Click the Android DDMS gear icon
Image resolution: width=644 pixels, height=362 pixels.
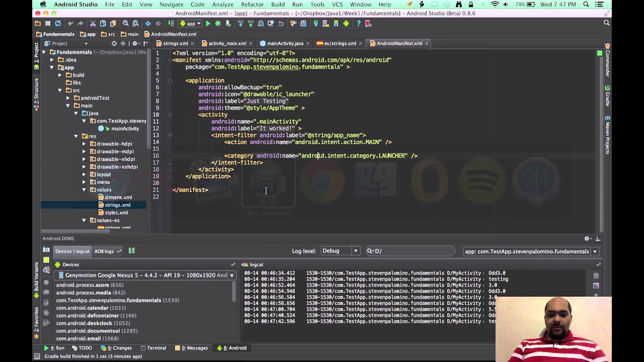[x=587, y=239]
